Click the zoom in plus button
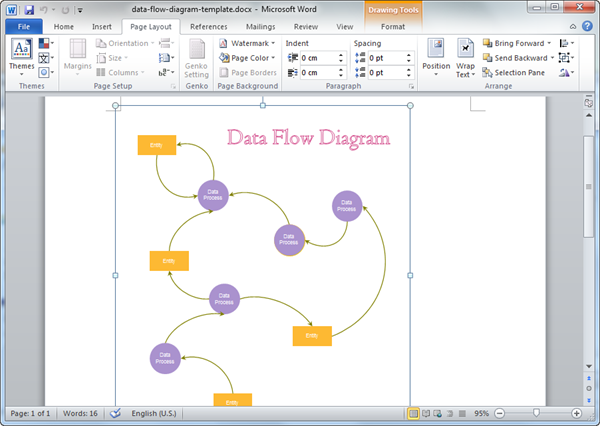600x426 pixels. pyautogui.click(x=577, y=413)
